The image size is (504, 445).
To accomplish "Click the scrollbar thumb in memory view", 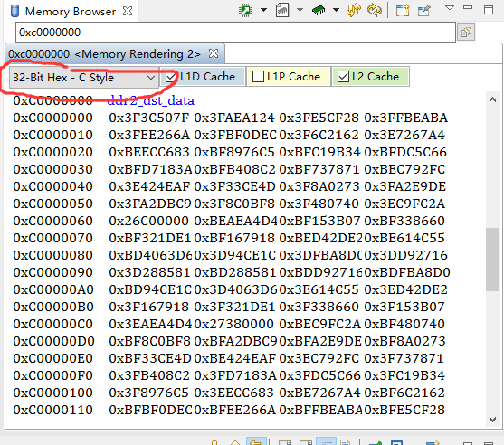I will coord(492,260).
